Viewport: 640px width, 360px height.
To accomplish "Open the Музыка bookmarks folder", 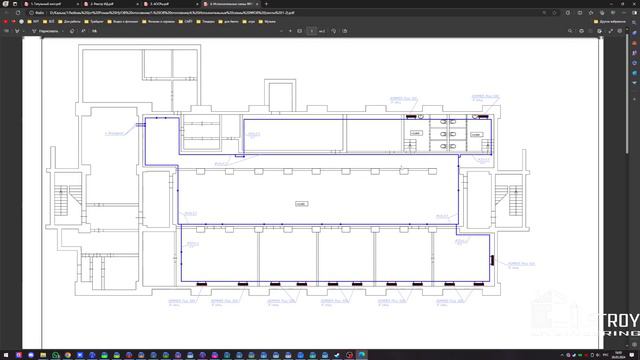I will 267,22.
